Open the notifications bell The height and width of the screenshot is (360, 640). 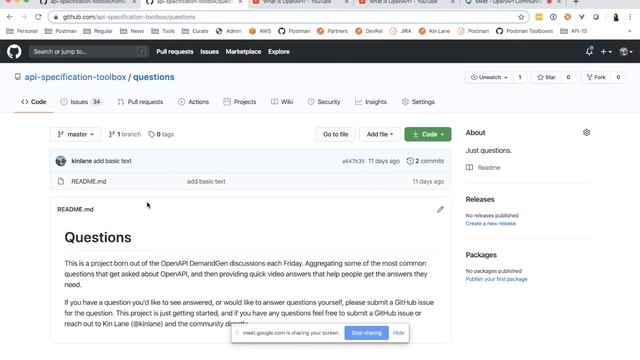click(x=589, y=51)
